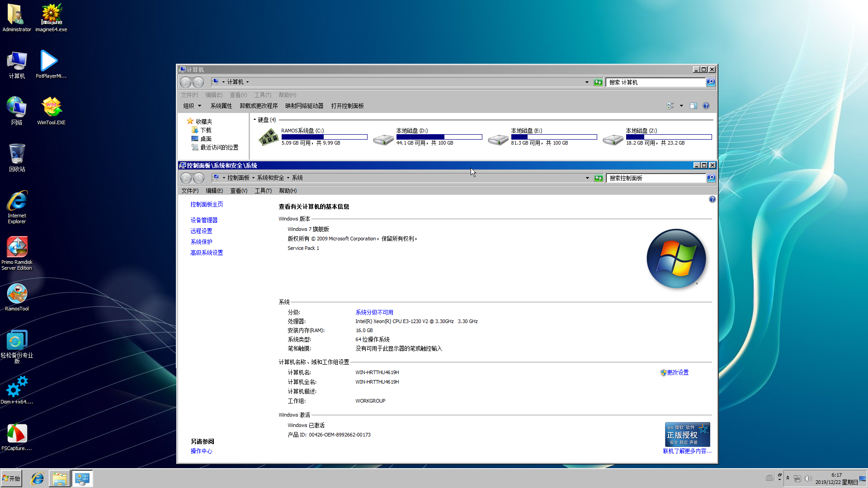This screenshot has height=488, width=868.
Task: Launch PotPlayerMini desktop shortcut
Action: tap(51, 64)
